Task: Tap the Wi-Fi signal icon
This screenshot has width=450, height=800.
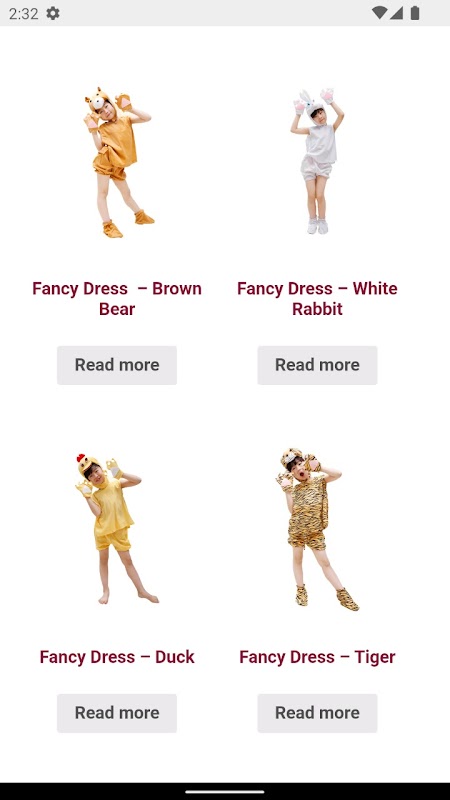Action: click(379, 13)
